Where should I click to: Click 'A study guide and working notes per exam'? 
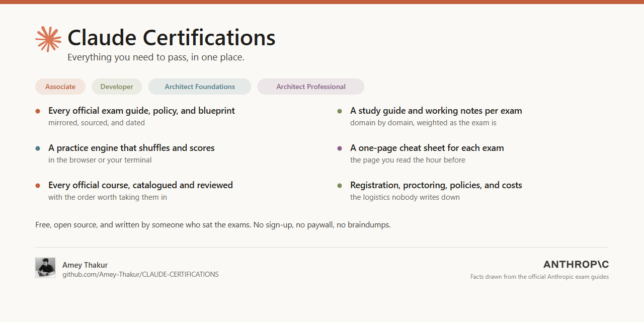click(436, 111)
